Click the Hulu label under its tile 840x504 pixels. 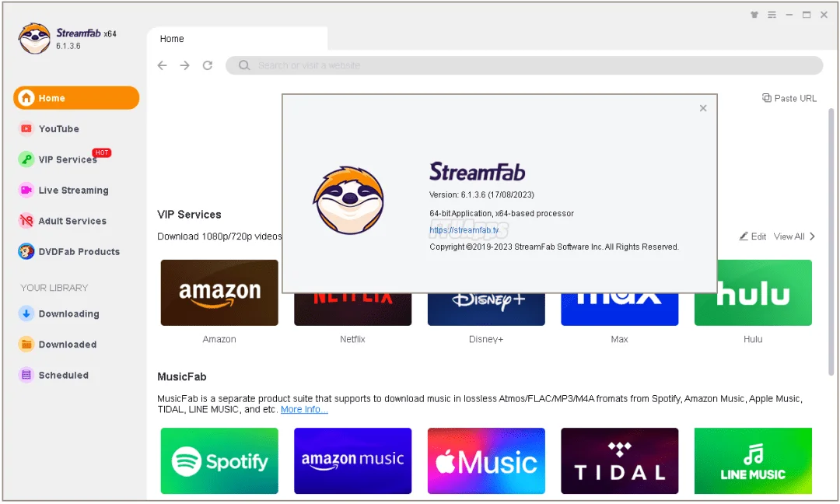[x=753, y=339]
